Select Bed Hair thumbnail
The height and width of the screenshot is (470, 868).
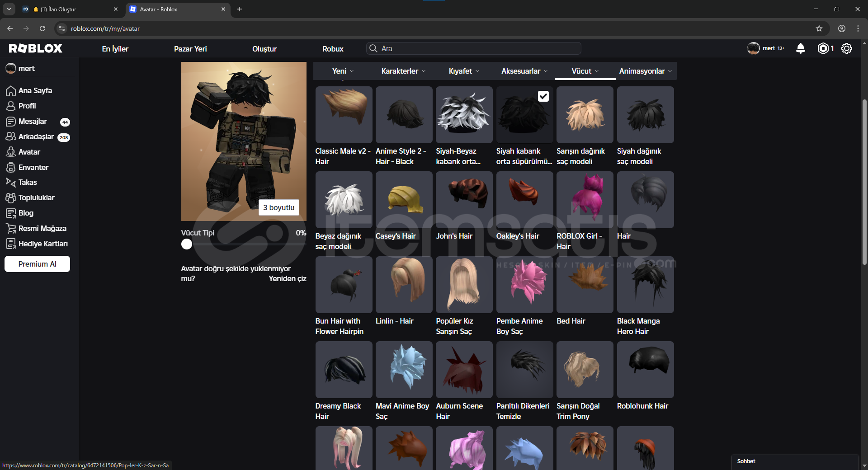pyautogui.click(x=585, y=285)
